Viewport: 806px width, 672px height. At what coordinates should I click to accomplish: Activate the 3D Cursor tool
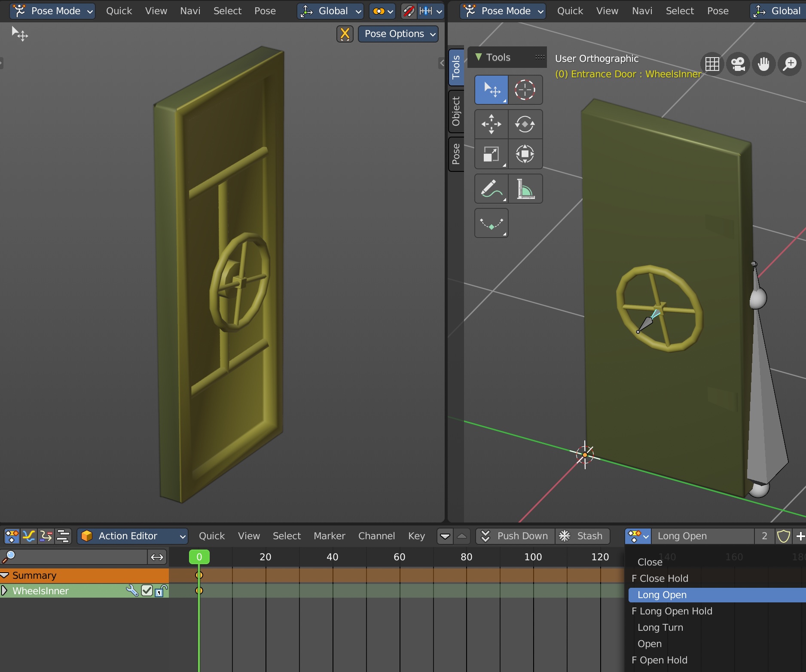coord(525,90)
